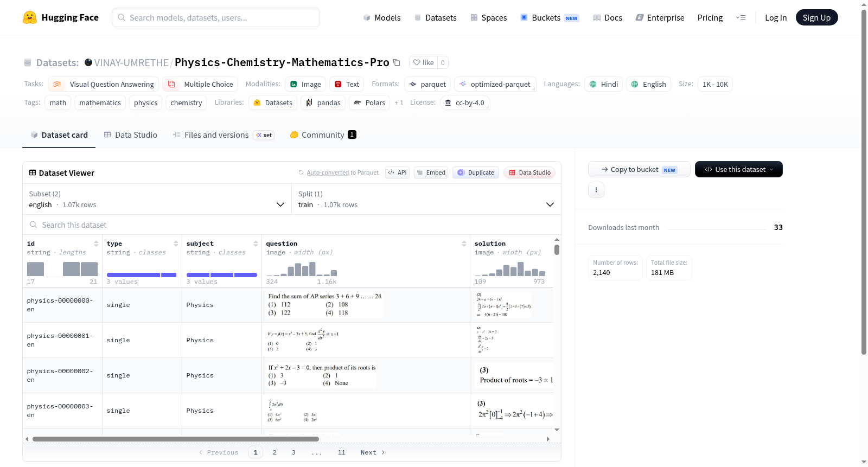This screenshot has width=868, height=467.
Task: Switch to the Dataset card tab
Action: point(59,135)
